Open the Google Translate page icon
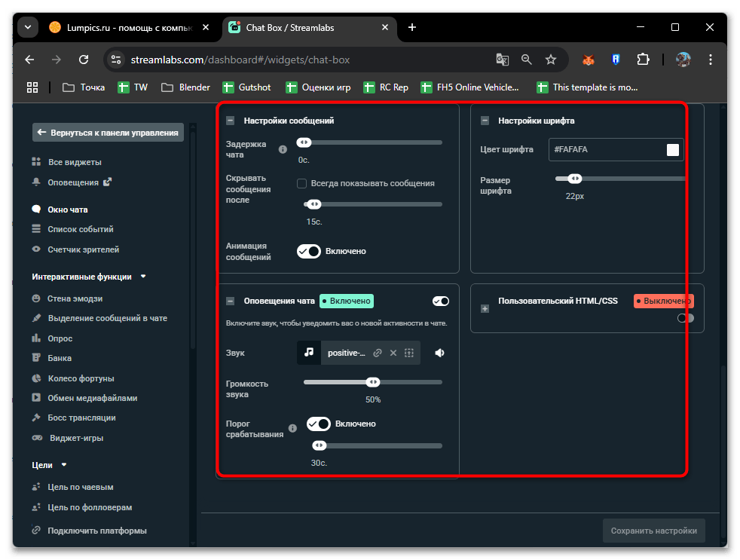Screen dimensions: 740x560 (x=502, y=60)
